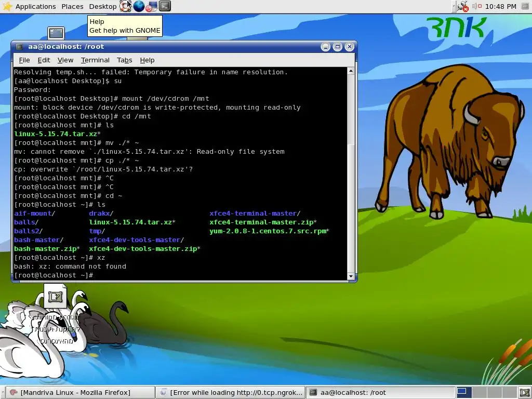
Task: Click the show desktop icon in bottom panel
Action: click(x=525, y=393)
